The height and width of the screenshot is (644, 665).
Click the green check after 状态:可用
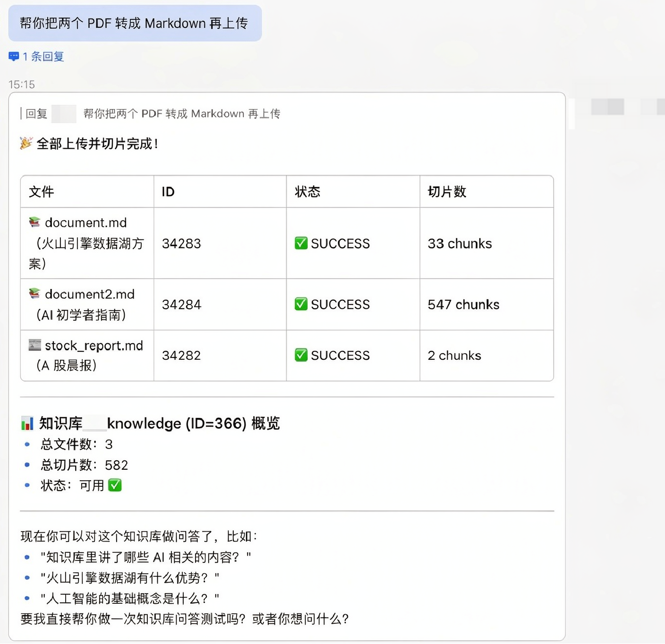pos(115,485)
